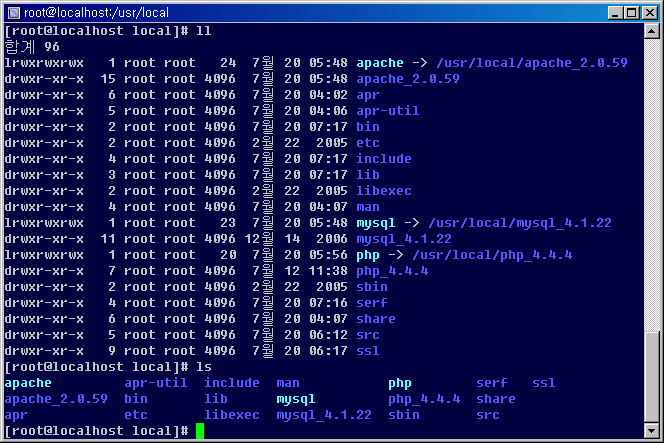Click the mysql_4.1.22 entry in ls output
The image size is (664, 443).
click(x=324, y=415)
